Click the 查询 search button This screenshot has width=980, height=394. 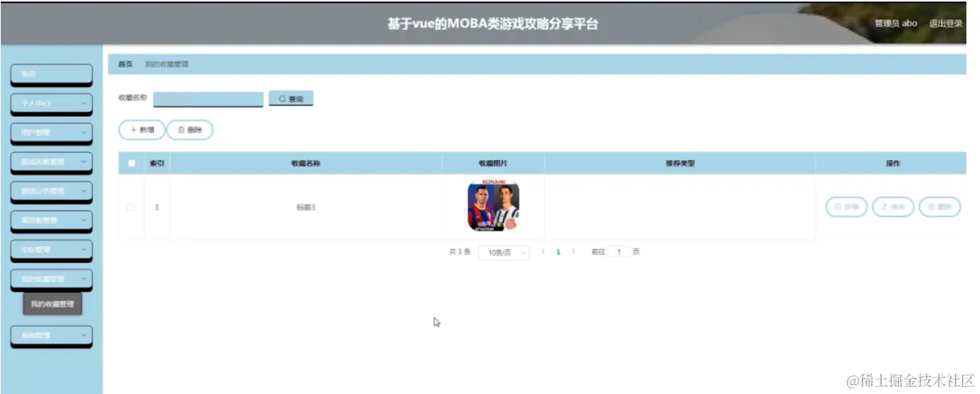click(x=291, y=99)
